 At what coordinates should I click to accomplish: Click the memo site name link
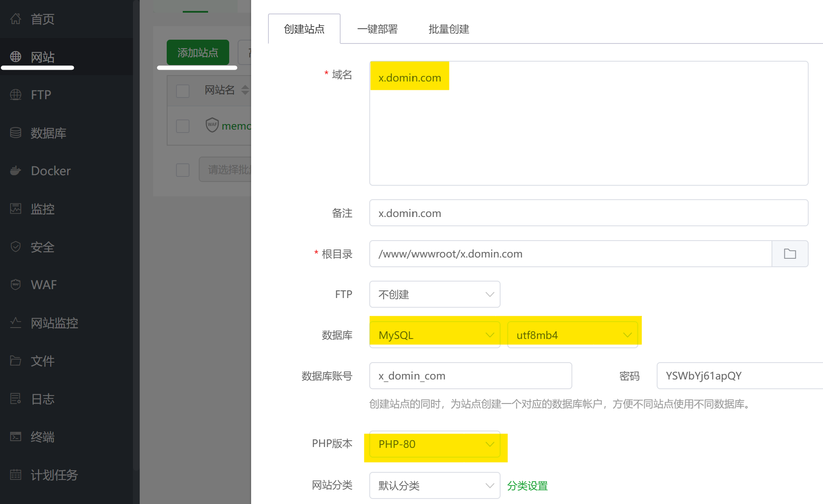tap(236, 126)
